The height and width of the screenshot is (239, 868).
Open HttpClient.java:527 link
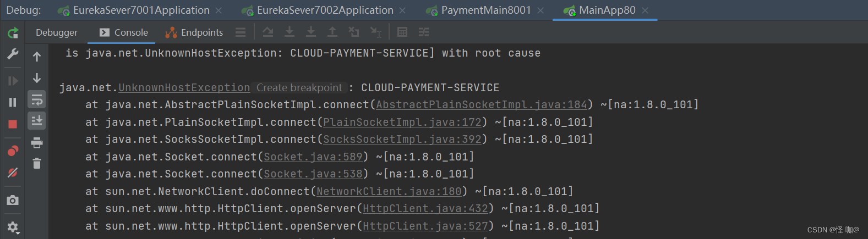tap(425, 226)
